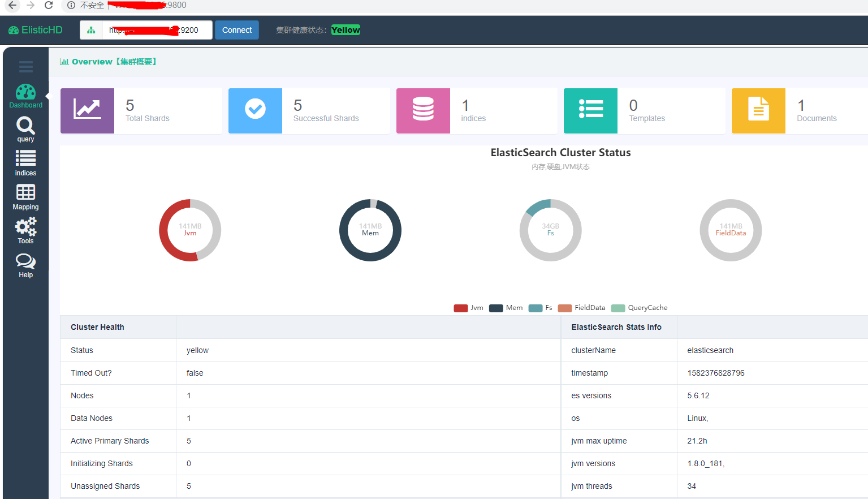Open the indices sidebar item
This screenshot has height=499, width=868.
(25, 164)
